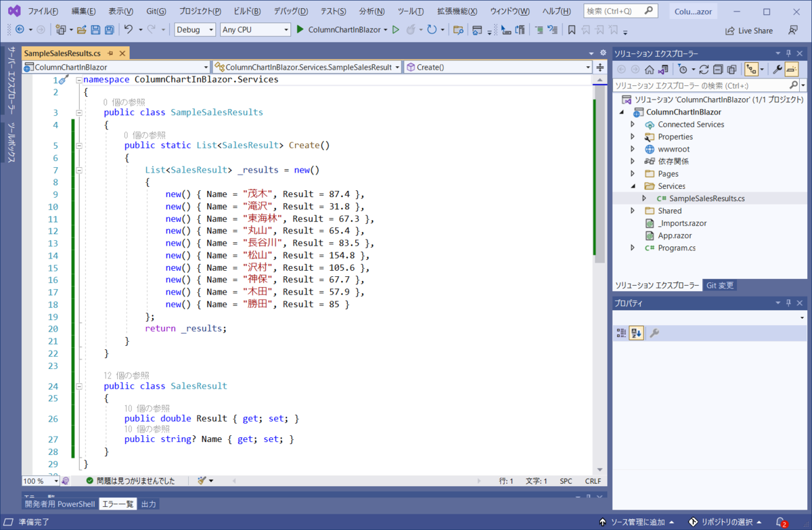Open the Debug configuration dropdown

[195, 30]
